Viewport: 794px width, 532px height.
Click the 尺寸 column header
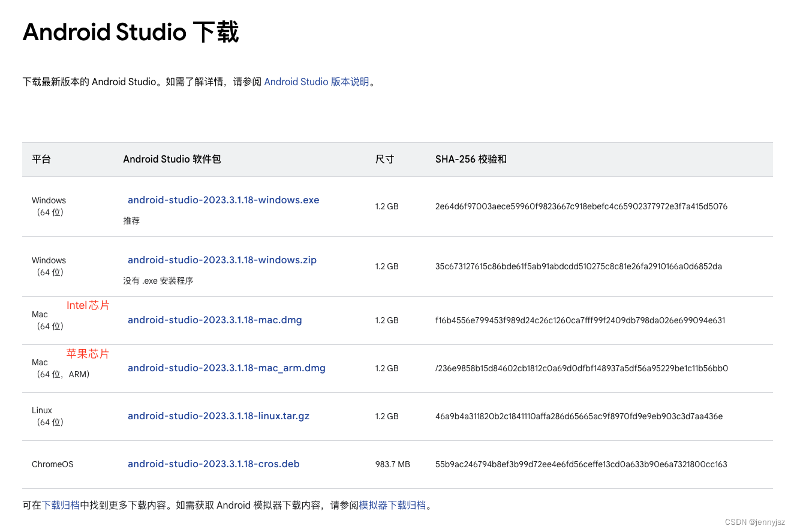pyautogui.click(x=385, y=159)
